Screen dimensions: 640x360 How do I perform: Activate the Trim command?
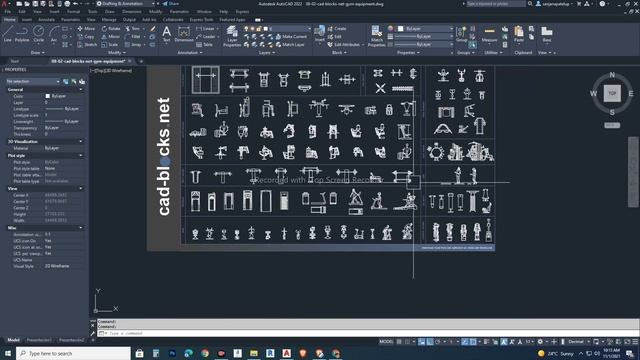[x=133, y=29]
